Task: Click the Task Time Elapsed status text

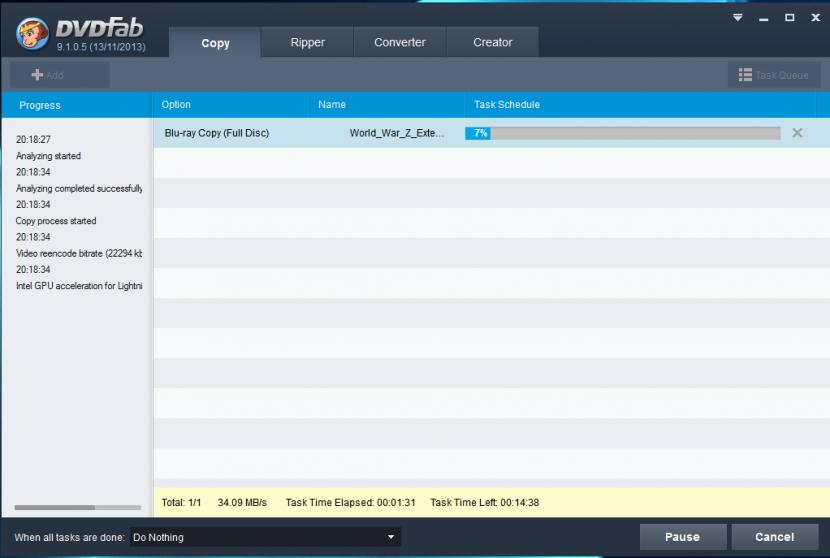Action: (x=350, y=502)
